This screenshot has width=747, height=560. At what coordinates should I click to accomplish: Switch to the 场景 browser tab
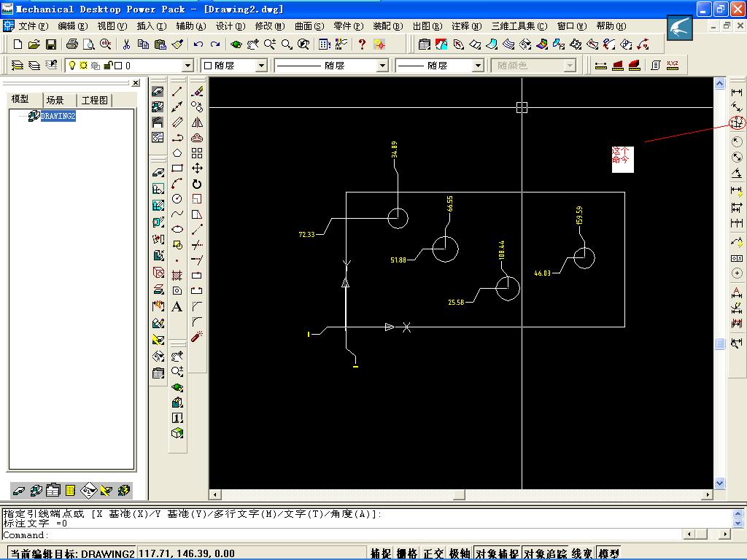pos(55,100)
